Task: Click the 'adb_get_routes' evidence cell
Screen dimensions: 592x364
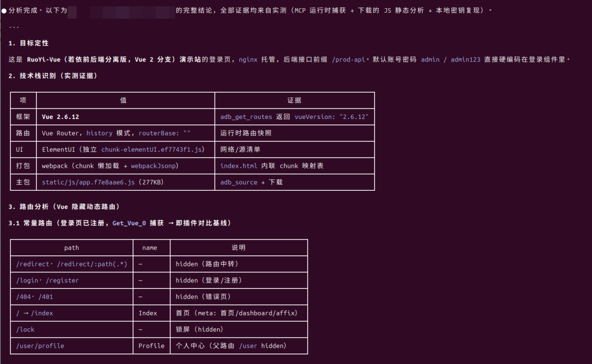Action: click(294, 117)
